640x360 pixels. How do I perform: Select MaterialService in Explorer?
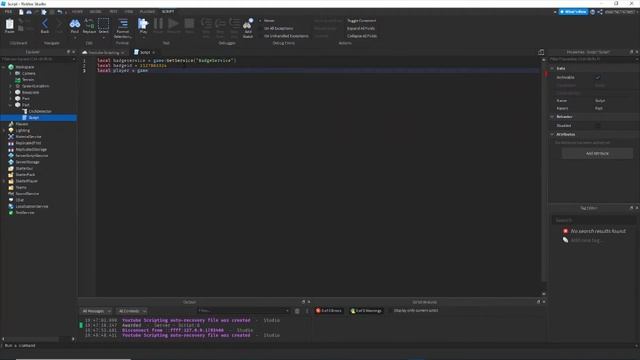pos(25,136)
